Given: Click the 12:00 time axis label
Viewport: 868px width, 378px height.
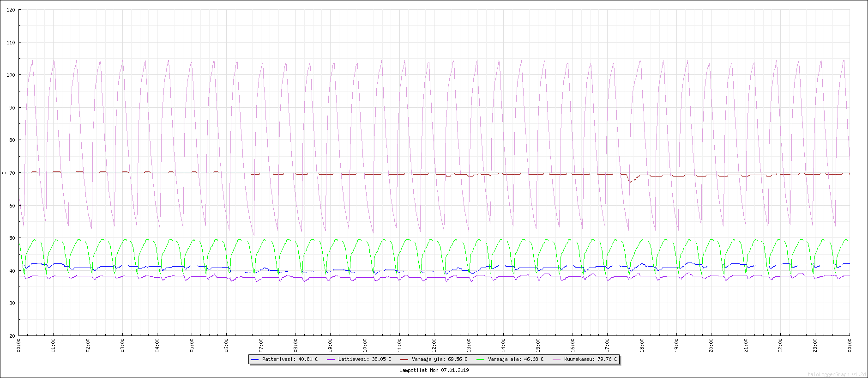Looking at the screenshot, I should tap(434, 345).
